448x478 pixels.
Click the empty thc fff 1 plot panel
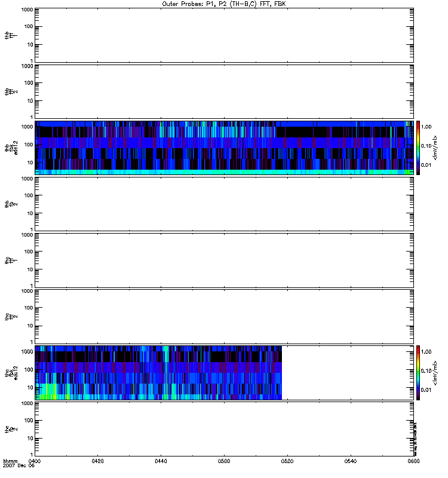coord(224,261)
